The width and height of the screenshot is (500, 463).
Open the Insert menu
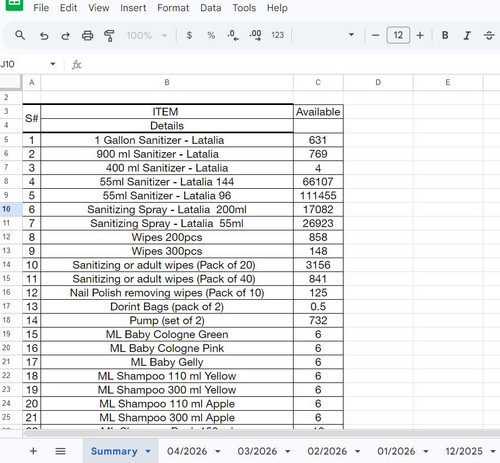[133, 8]
